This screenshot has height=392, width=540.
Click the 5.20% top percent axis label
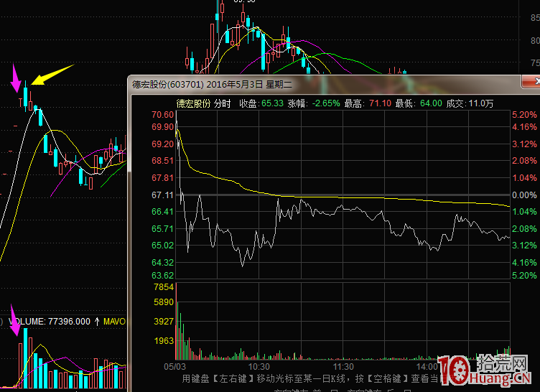pos(524,115)
